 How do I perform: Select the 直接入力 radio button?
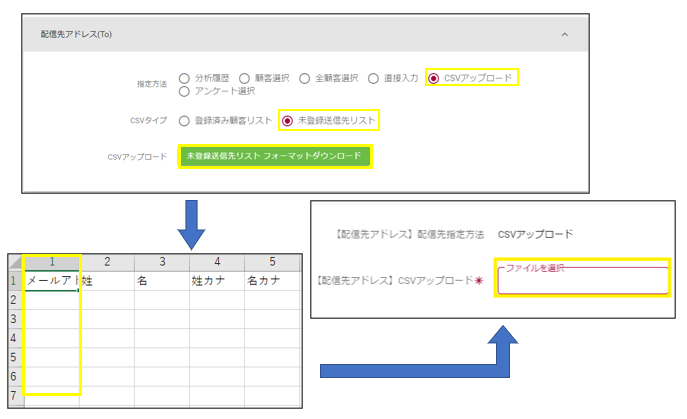pos(373,78)
